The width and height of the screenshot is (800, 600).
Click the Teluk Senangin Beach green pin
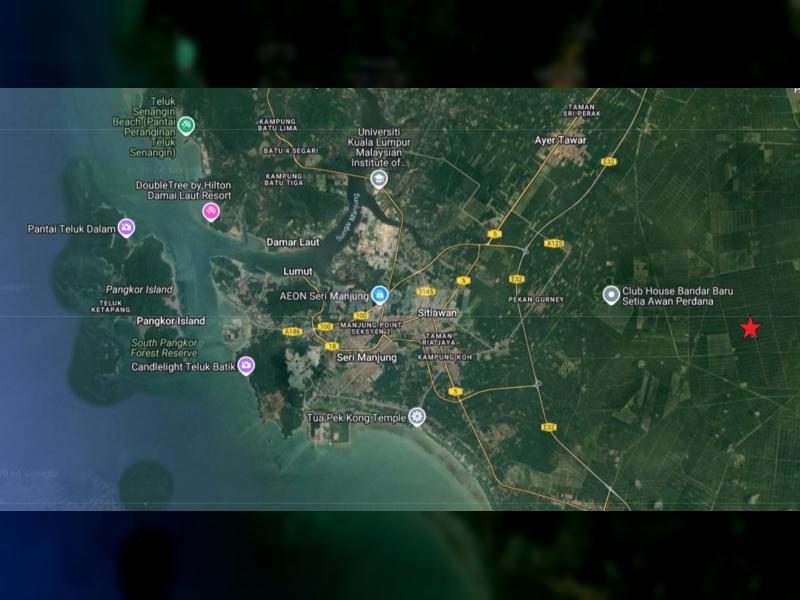(186, 126)
